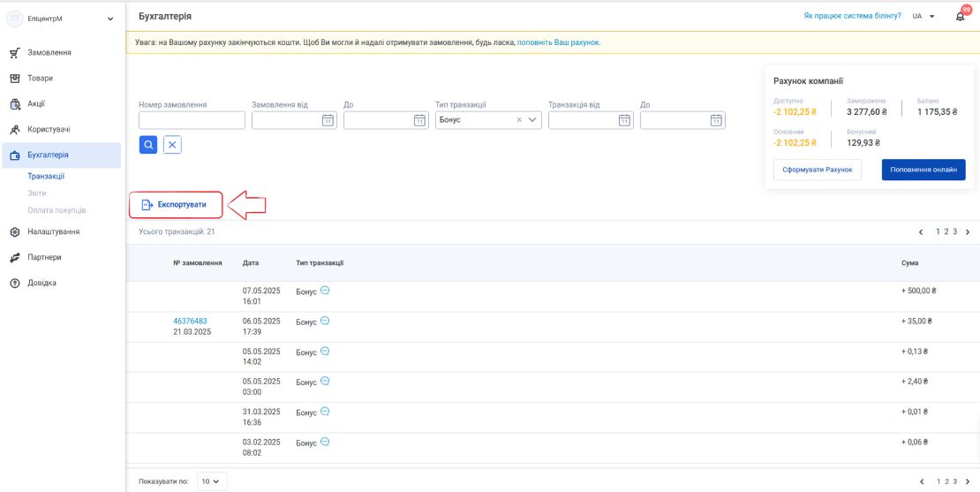
Task: Go to next page using top arrow
Action: pos(968,232)
